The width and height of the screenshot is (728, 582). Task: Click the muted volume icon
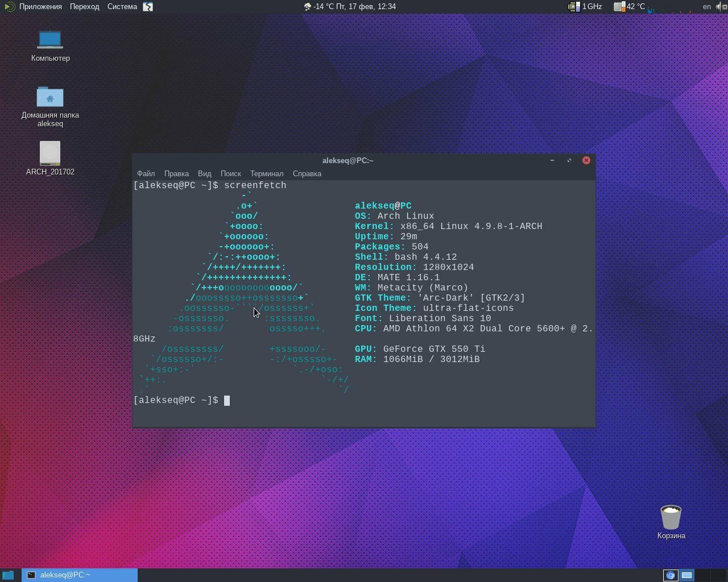click(x=720, y=7)
